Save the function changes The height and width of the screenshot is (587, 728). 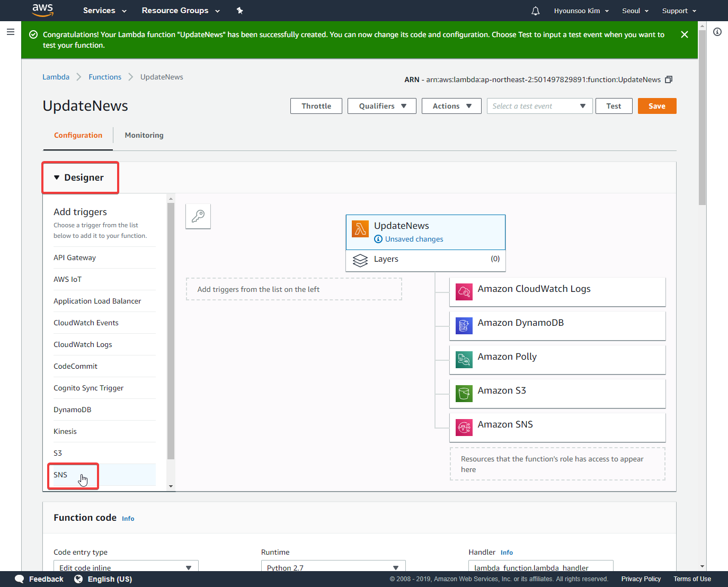point(657,106)
